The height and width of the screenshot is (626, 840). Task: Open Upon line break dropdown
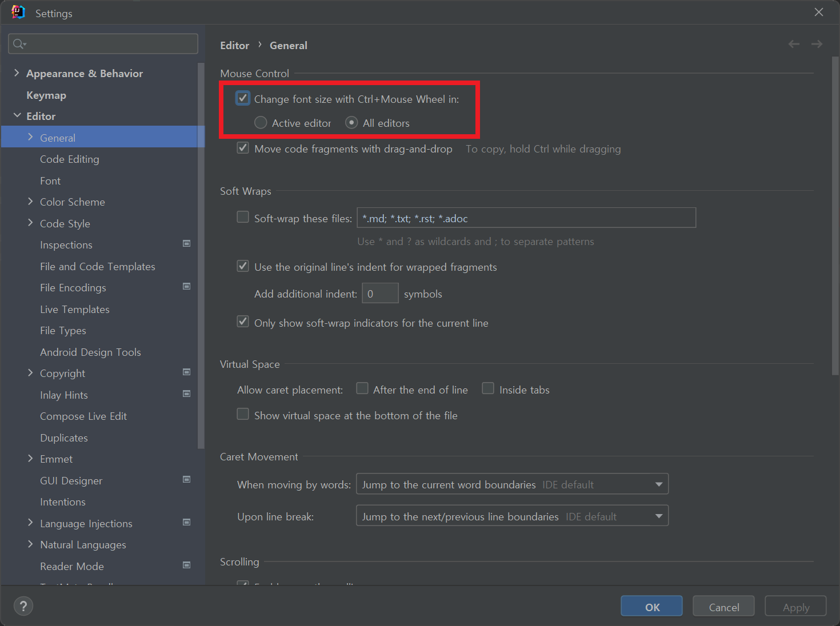(x=512, y=516)
